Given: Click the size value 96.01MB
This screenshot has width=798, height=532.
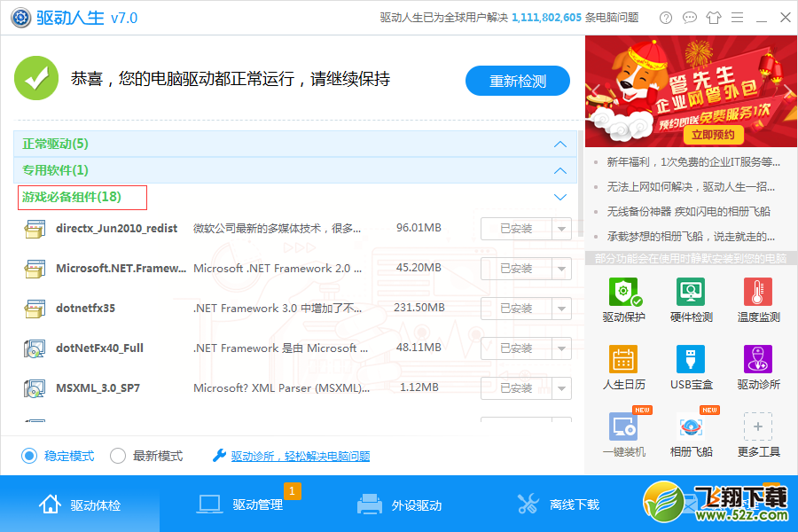Looking at the screenshot, I should (x=419, y=228).
